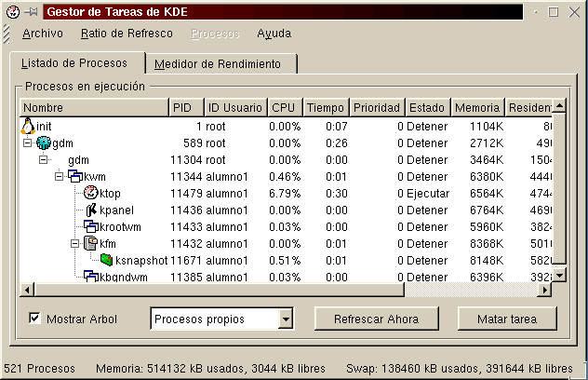This screenshot has width=588, height=380.
Task: Collapse the top-level gdm tree branch
Action: click(x=27, y=142)
